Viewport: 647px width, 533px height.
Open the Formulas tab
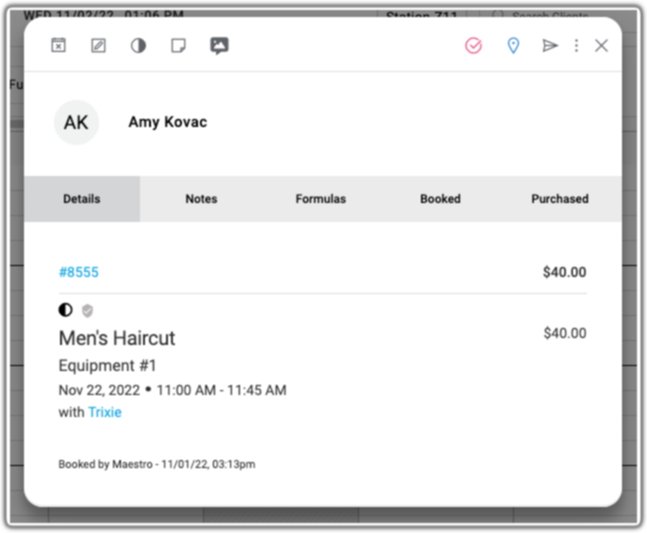tap(321, 199)
